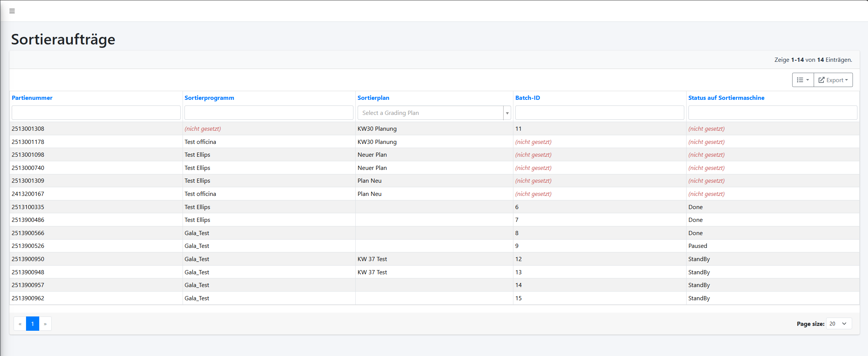
Task: Open the Page size selector
Action: coord(839,324)
